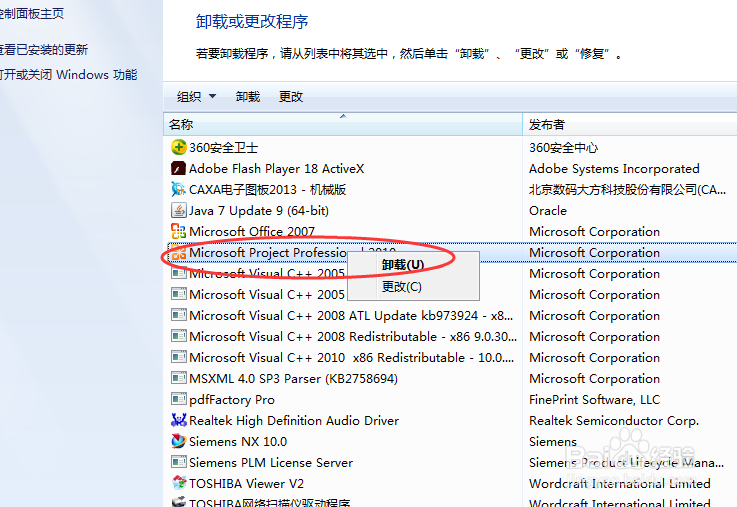Select the pdfFactory Pro entry
This screenshot has width=737, height=507.
232,399
